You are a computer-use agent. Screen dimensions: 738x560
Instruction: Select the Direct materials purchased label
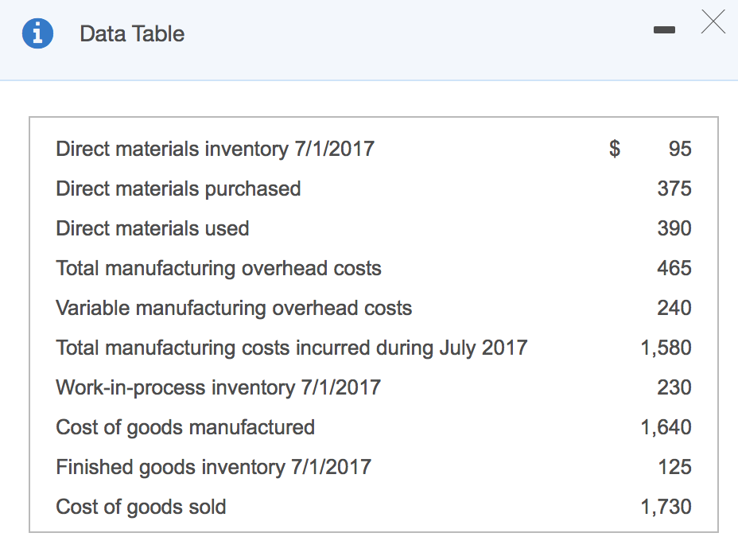[177, 189]
